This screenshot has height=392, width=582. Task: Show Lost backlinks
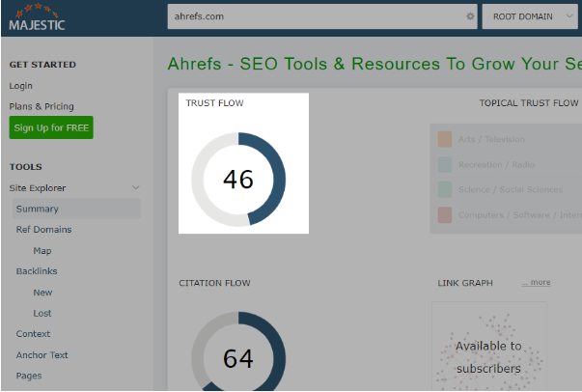42,313
